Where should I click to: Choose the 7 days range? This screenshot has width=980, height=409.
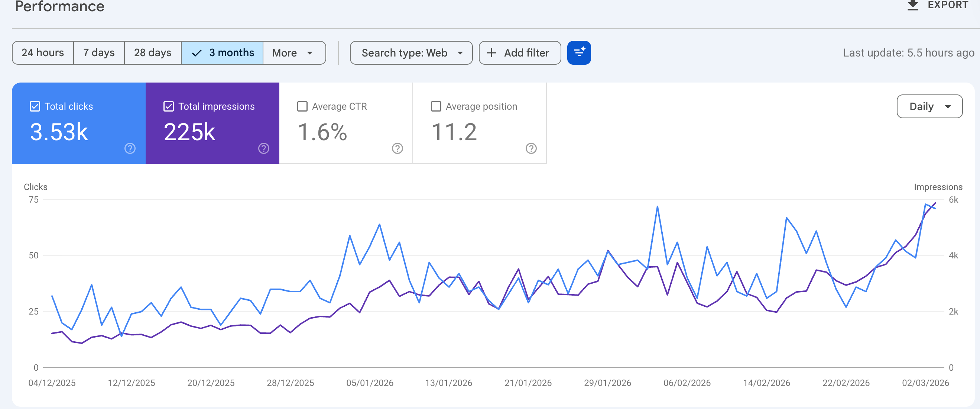(x=99, y=53)
